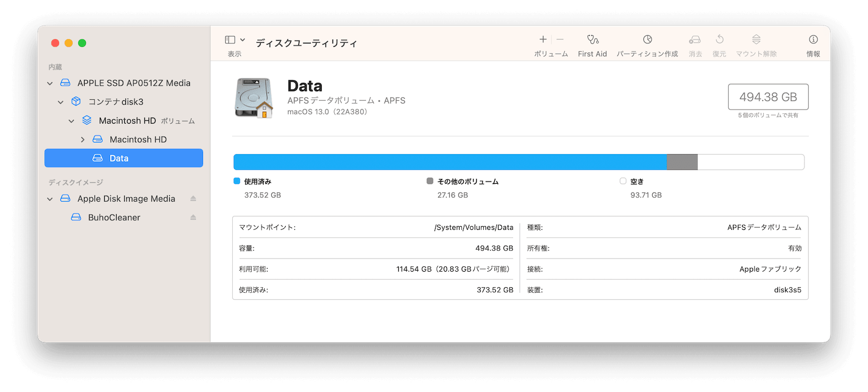Click the add volume plus icon
The width and height of the screenshot is (868, 392).
[542, 39]
